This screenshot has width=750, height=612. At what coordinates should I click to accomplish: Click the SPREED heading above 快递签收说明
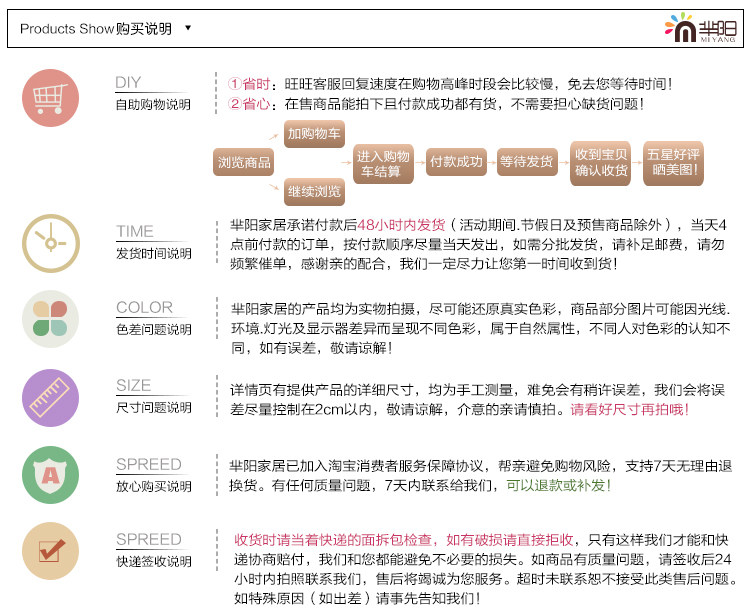pyautogui.click(x=149, y=539)
